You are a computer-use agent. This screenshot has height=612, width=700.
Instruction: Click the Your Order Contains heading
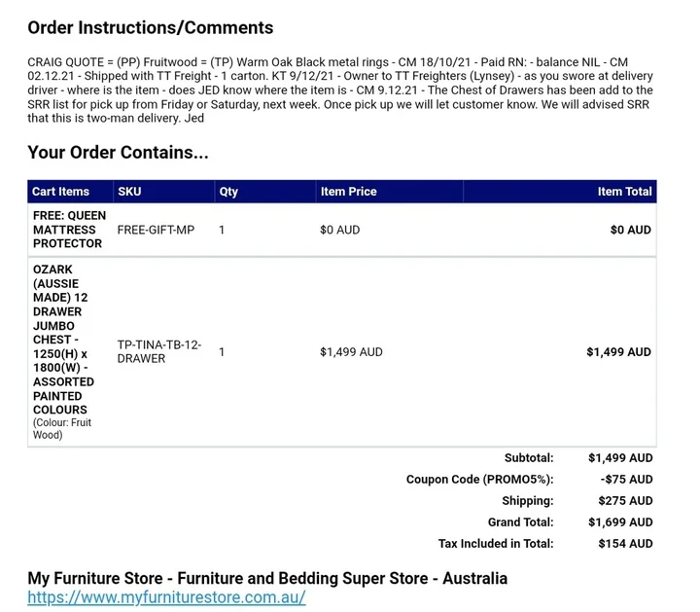pyautogui.click(x=118, y=153)
